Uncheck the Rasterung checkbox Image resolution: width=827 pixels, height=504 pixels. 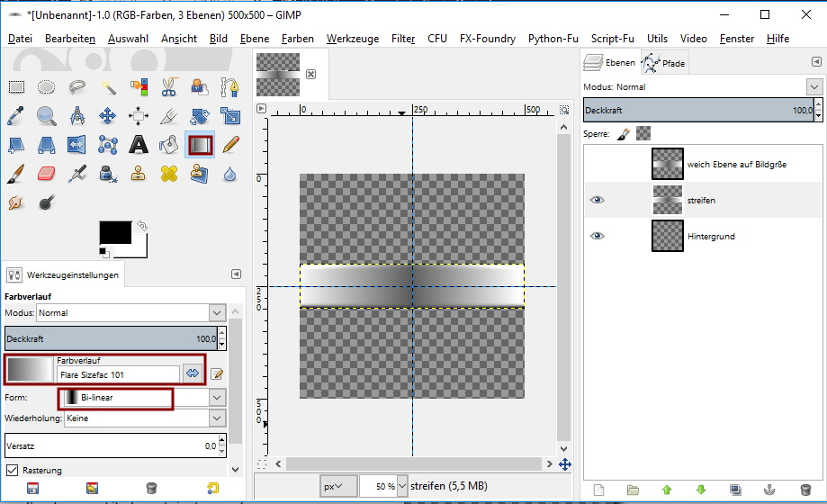pos(13,470)
